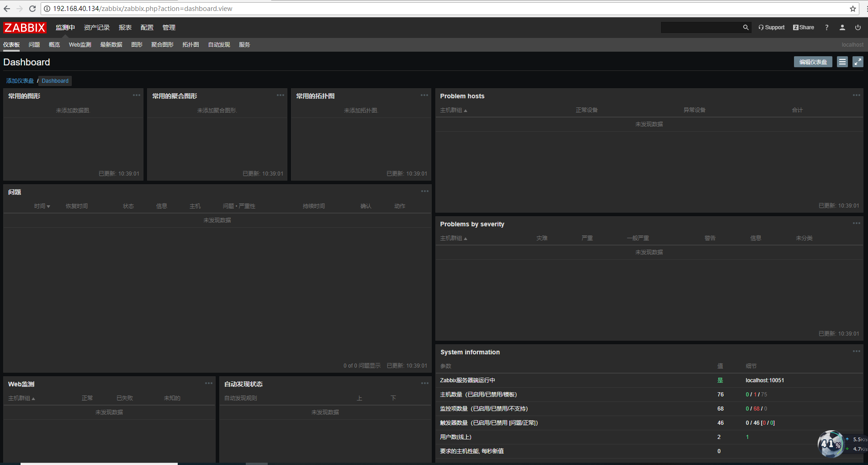Open the 报表 main menu
This screenshot has height=465, width=868.
[x=125, y=27]
